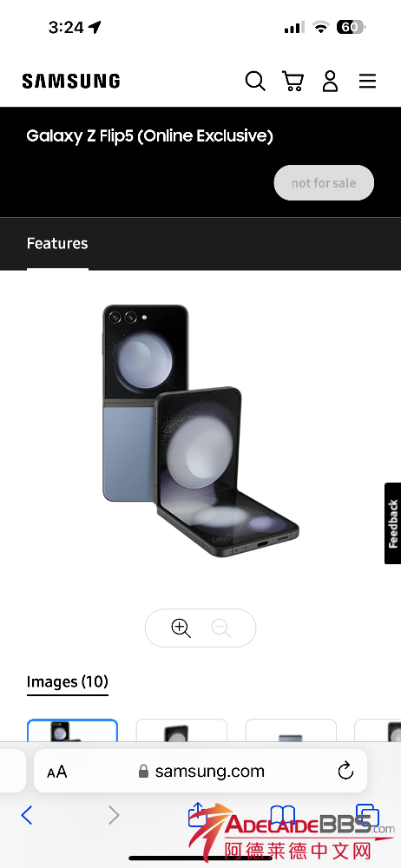Viewport: 401px width, 868px height.
Task: Open the hamburger navigation menu
Action: 367,82
